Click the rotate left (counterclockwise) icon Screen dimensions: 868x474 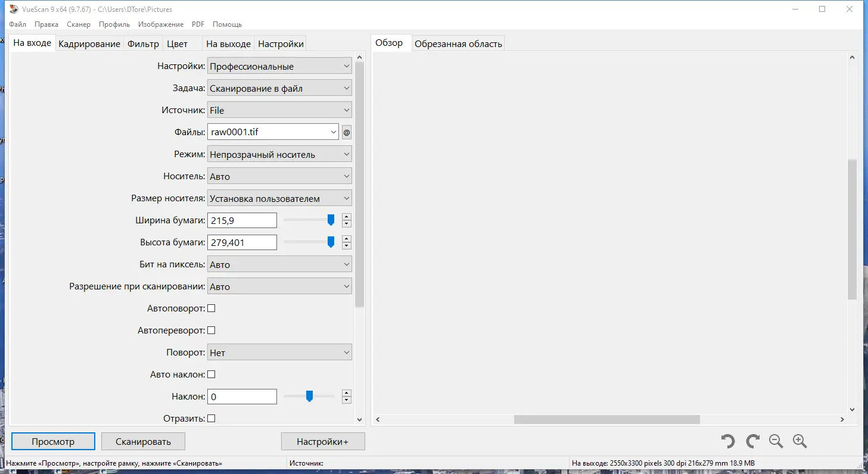tap(727, 441)
